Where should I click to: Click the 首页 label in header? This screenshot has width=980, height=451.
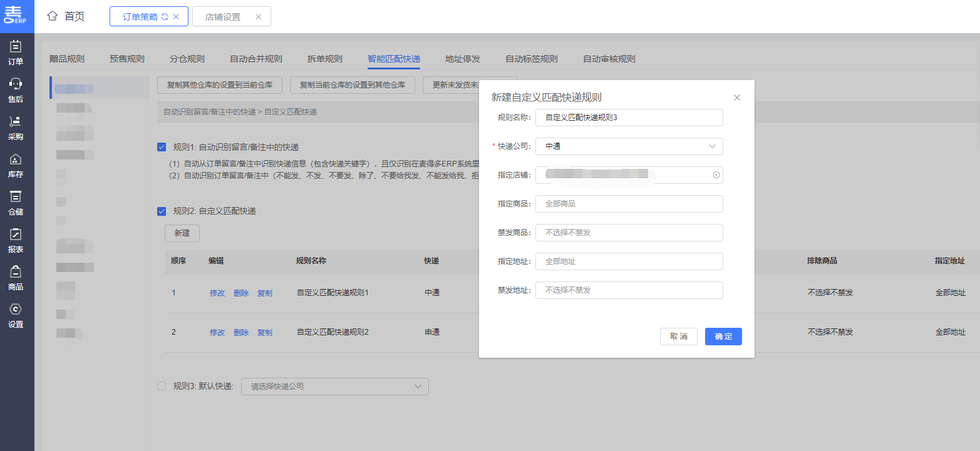pos(75,16)
